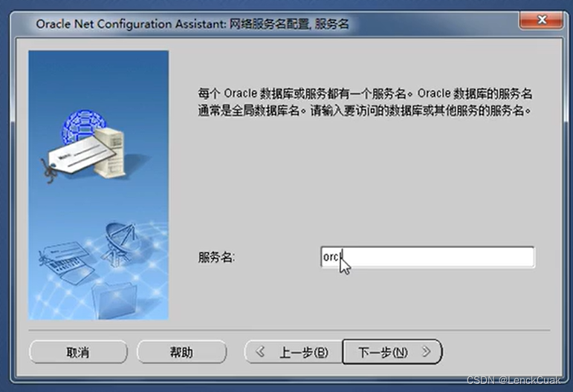Click the 服务名: label
This screenshot has width=573, height=392.
(x=216, y=258)
